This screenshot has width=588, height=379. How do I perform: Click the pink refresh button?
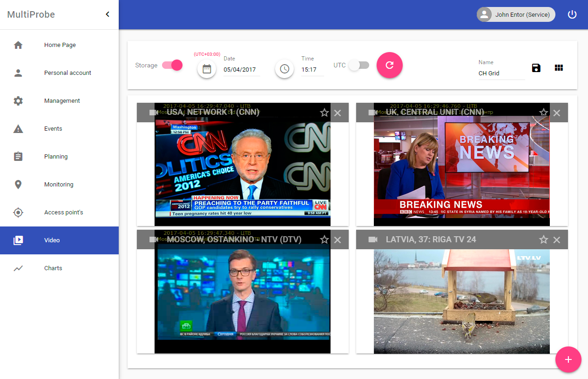[x=390, y=65]
